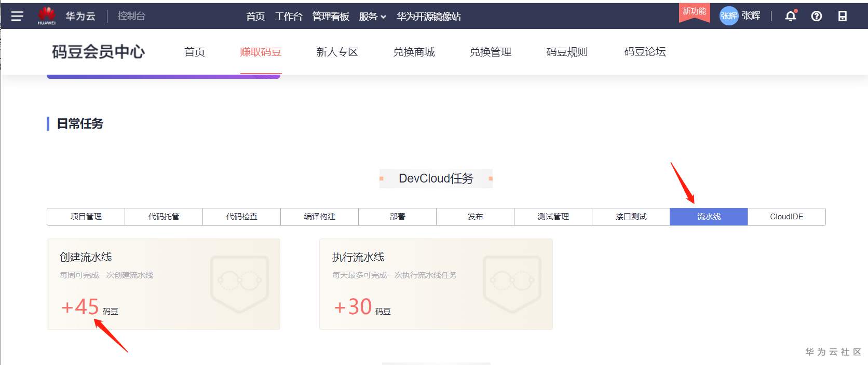Select 兑换管理 navigation tab
The image size is (868, 365).
pyautogui.click(x=491, y=52)
